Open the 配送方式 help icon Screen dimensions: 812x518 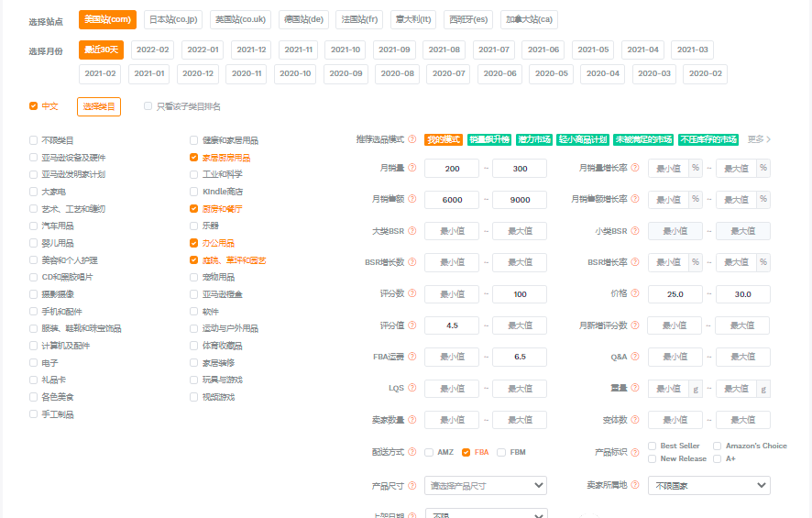(x=412, y=452)
